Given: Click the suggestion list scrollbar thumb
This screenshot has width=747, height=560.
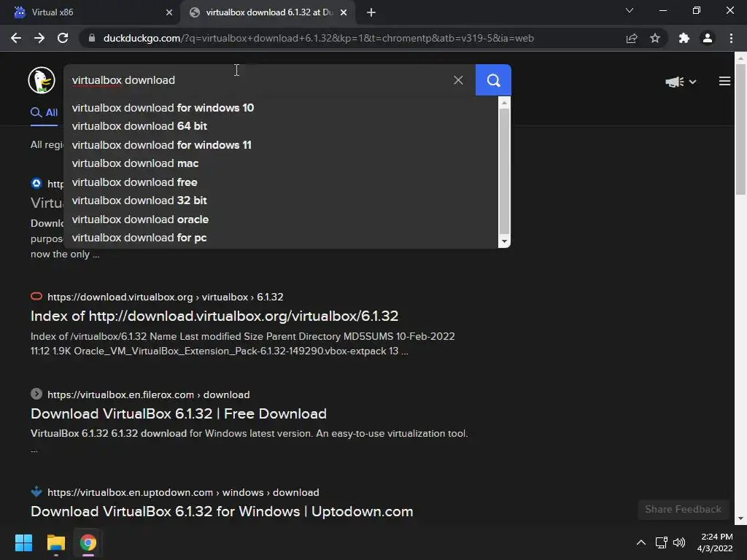Looking at the screenshot, I should (504, 171).
